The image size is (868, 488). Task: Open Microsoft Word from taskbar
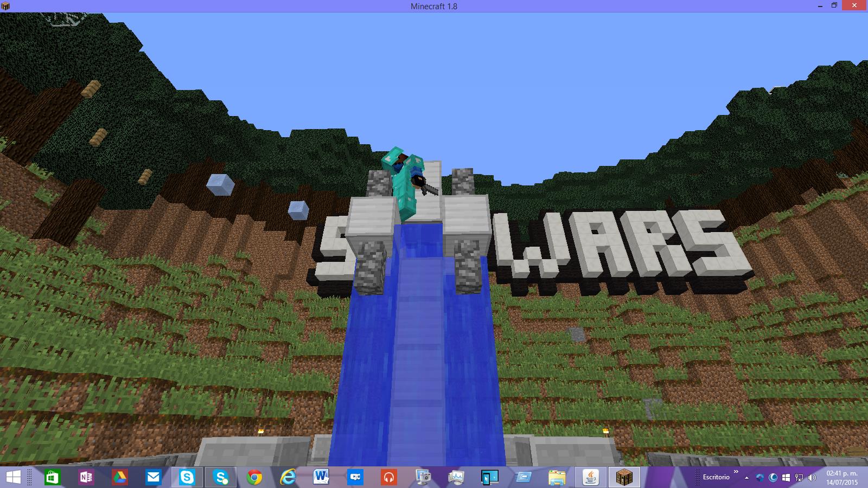tap(321, 477)
